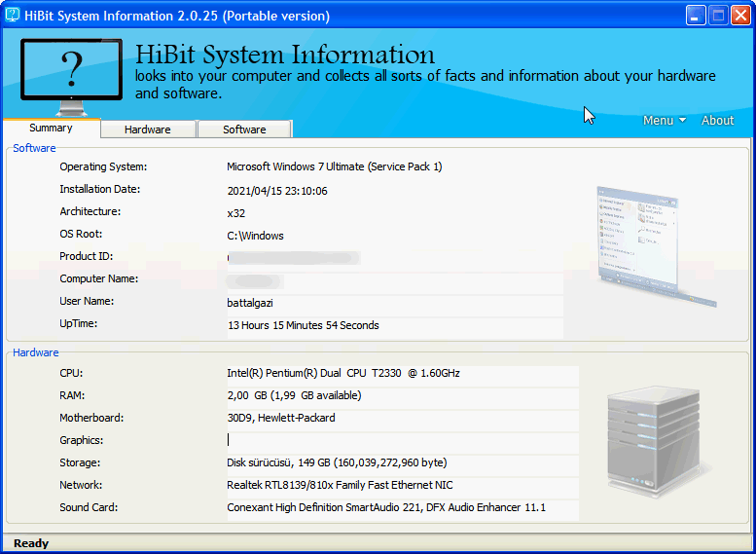Click the OS Root: label
The image size is (756, 554).
81,234
